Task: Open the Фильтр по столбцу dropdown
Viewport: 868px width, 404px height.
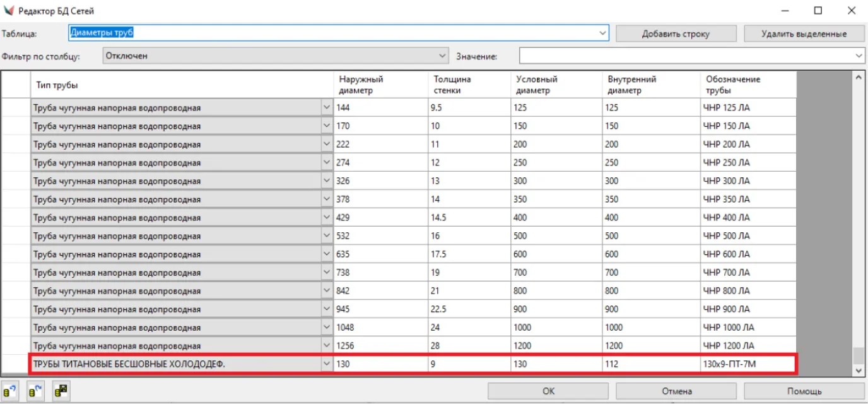Action: pyautogui.click(x=442, y=56)
